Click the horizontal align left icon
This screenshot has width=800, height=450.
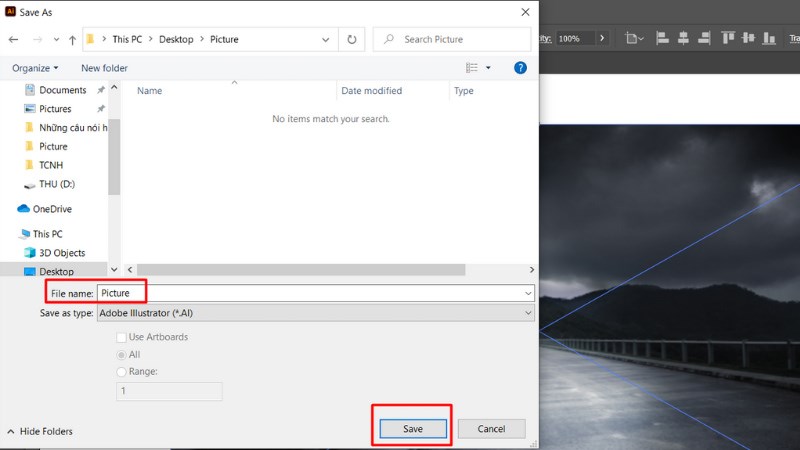[662, 39]
